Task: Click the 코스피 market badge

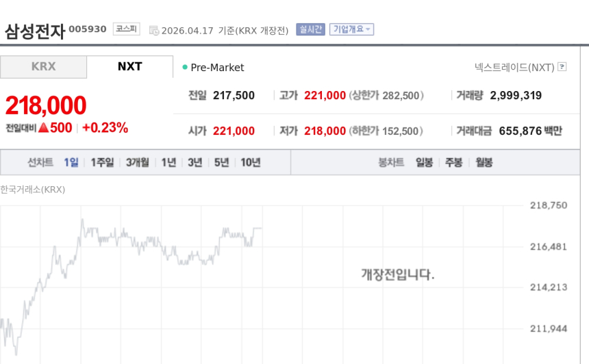Action: click(126, 29)
